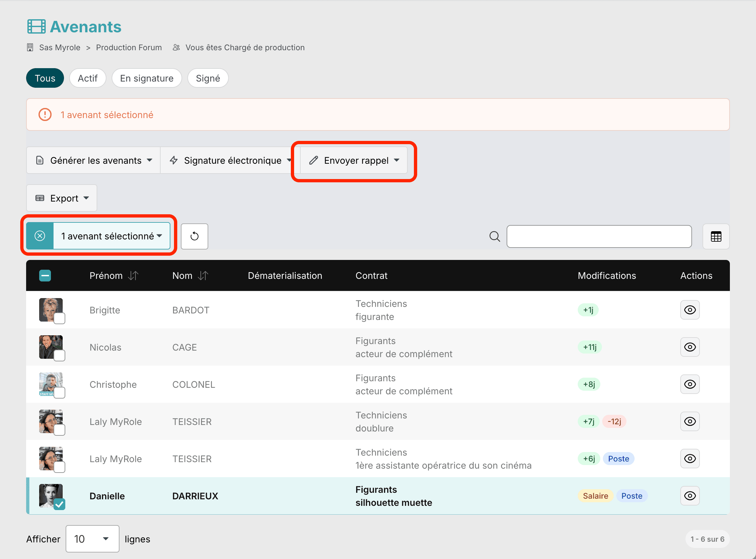756x559 pixels.
Task: Click the +11j badge on CAGE row
Action: coord(590,347)
